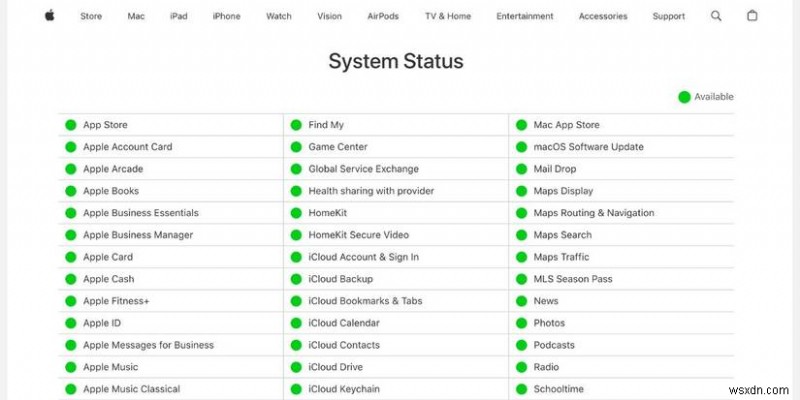Click the green dot beside Apple Arcade
Screen dimensions: 800x400
(70, 169)
